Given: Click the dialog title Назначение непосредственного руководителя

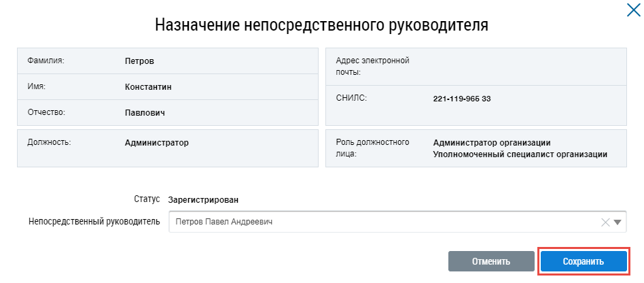Looking at the screenshot, I should pyautogui.click(x=322, y=25).
